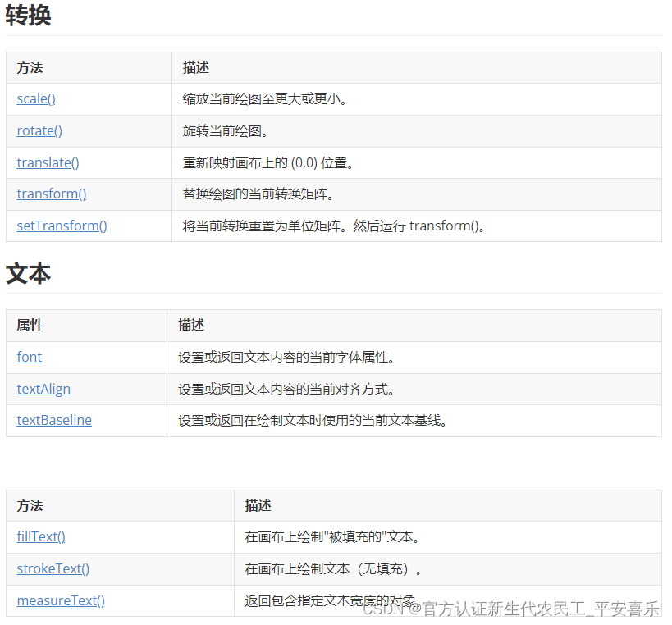
Task: Open the textAlign property link
Action: [x=43, y=389]
